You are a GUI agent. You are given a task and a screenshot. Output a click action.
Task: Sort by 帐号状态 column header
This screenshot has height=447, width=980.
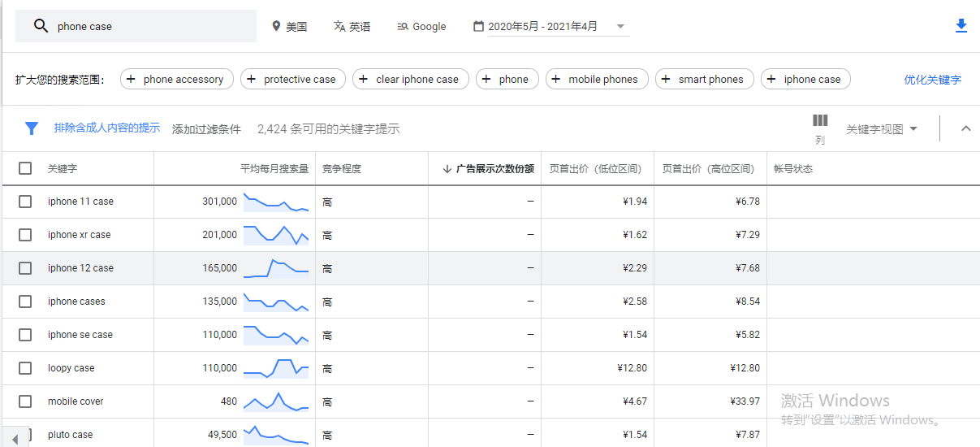tap(793, 169)
